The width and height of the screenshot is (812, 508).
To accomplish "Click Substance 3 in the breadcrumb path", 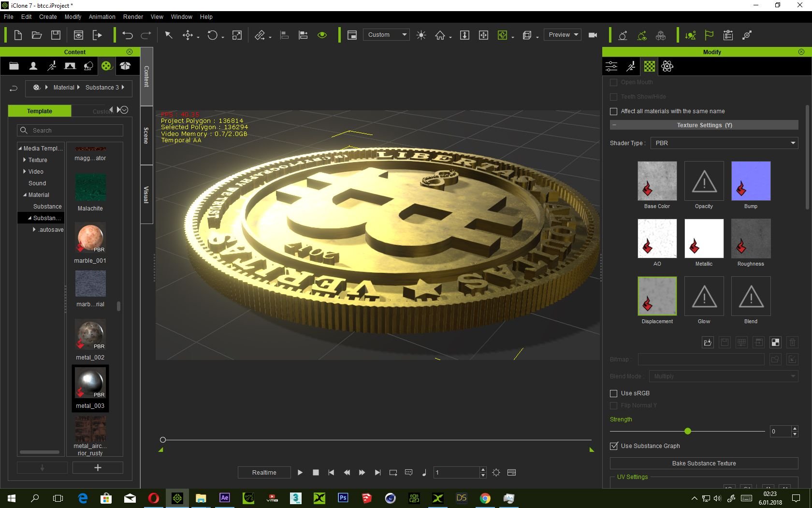I will click(x=102, y=88).
